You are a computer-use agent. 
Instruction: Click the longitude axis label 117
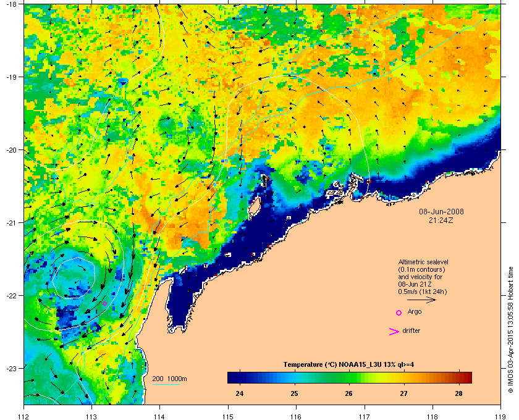point(365,416)
